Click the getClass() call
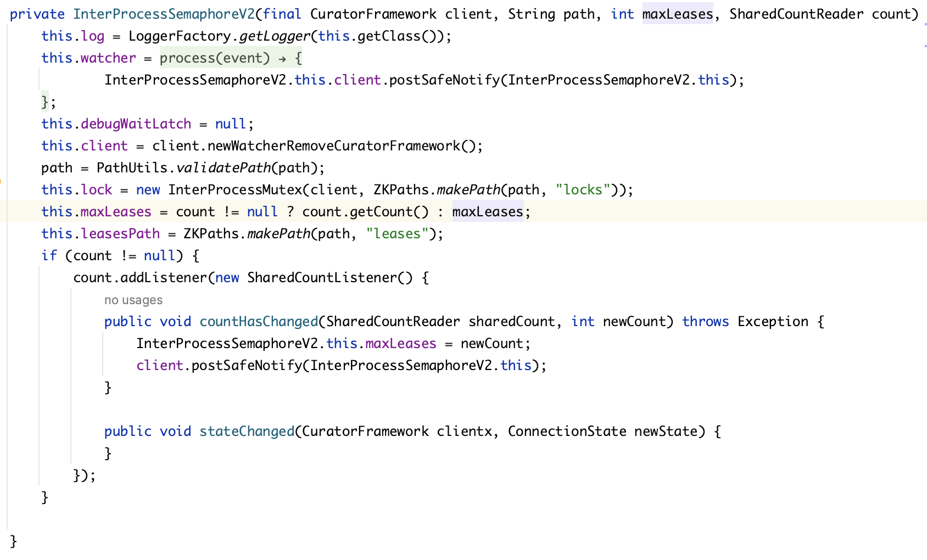The width and height of the screenshot is (927, 560). [397, 36]
